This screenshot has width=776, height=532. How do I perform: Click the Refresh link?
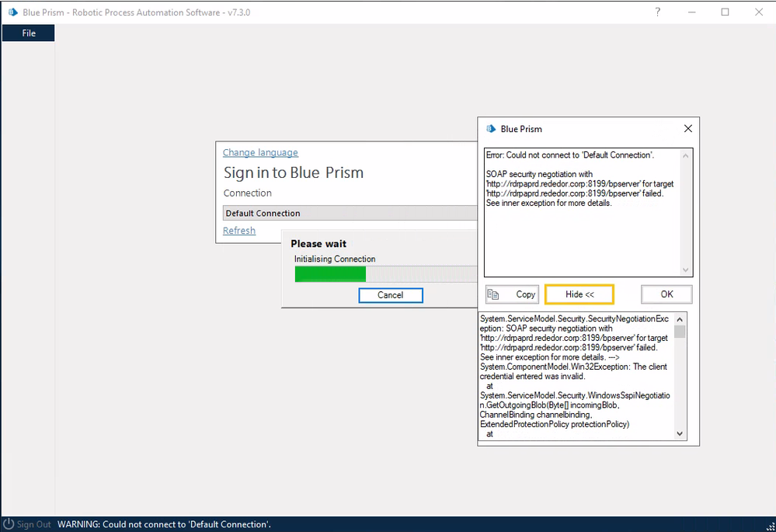(x=239, y=231)
